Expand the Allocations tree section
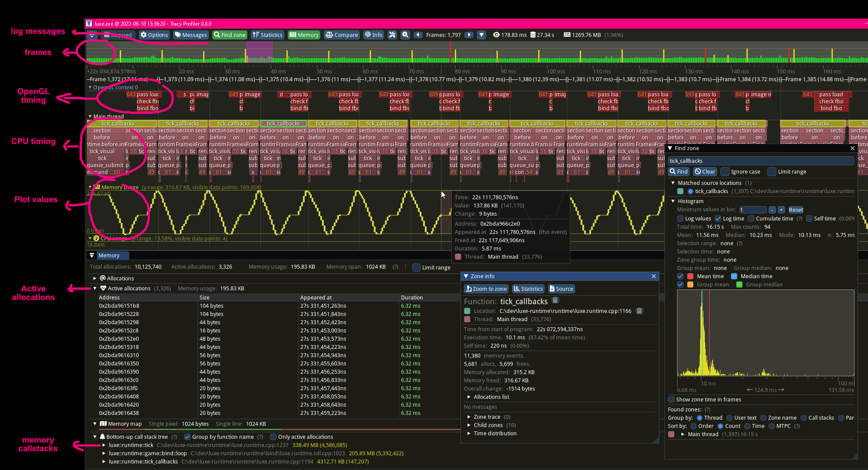Image resolution: width=868 pixels, height=470 pixels. click(95, 278)
